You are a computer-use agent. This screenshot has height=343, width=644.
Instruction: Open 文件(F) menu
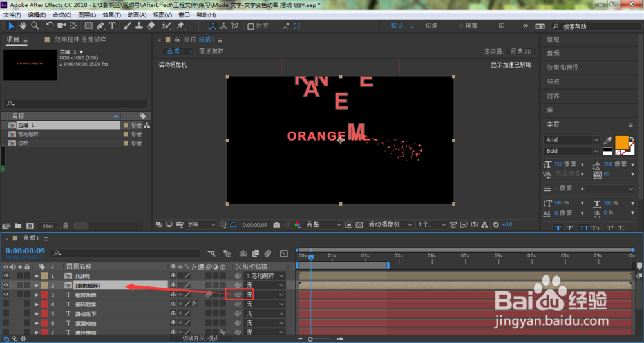tap(12, 15)
